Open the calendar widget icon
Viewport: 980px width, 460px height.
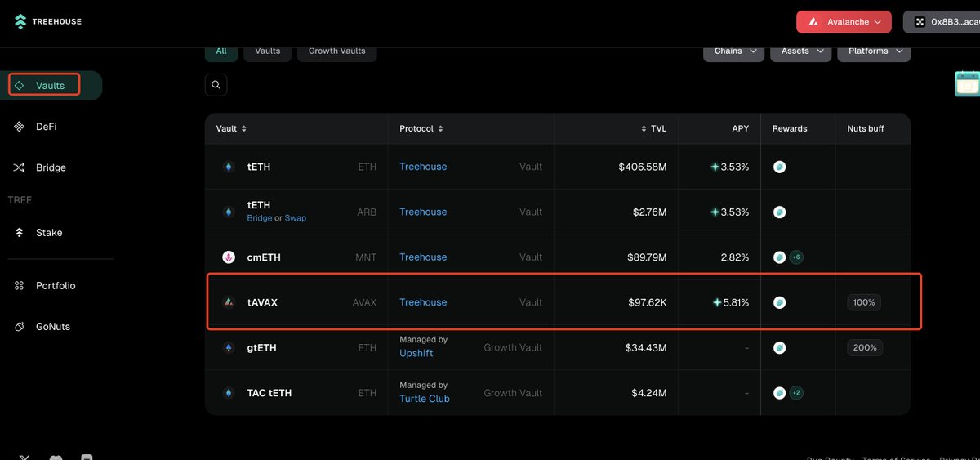[x=967, y=84]
